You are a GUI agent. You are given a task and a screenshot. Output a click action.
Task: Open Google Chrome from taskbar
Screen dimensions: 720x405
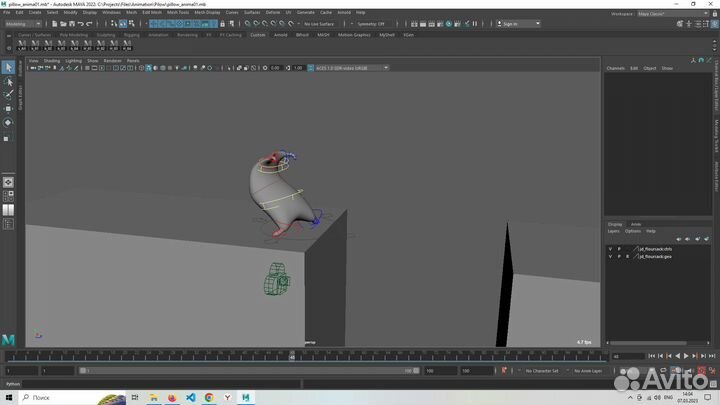click(x=209, y=398)
